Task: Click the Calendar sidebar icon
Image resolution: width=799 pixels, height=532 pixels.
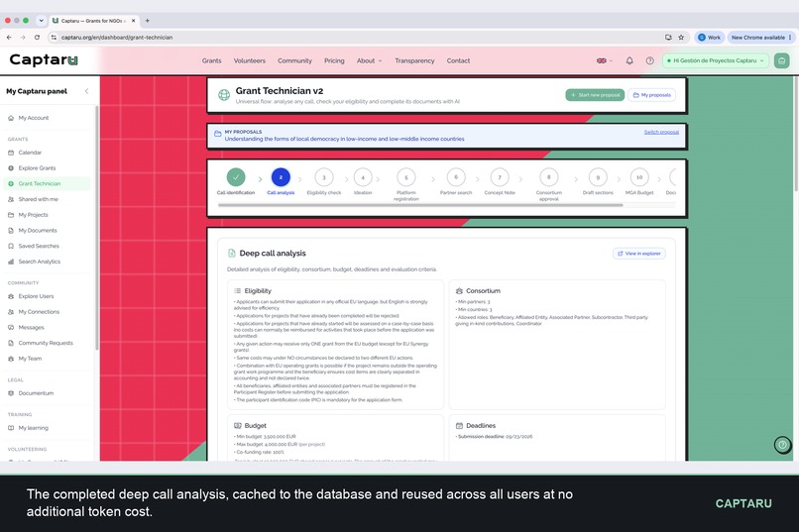Action: [x=11, y=153]
